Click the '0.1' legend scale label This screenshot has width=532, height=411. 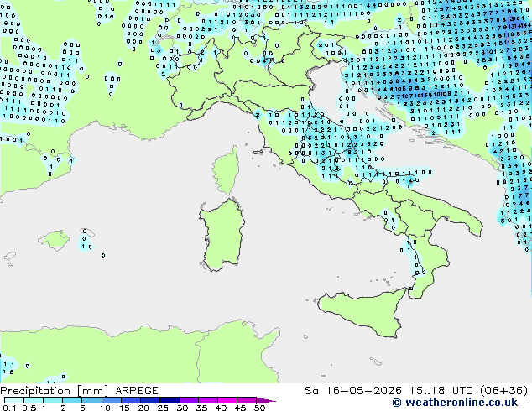(x=9, y=408)
